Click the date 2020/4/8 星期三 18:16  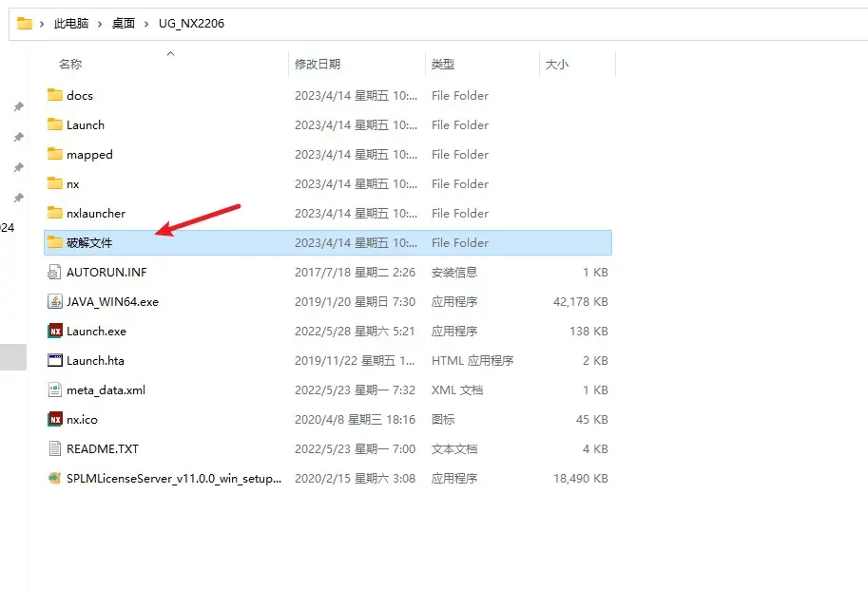pos(355,420)
